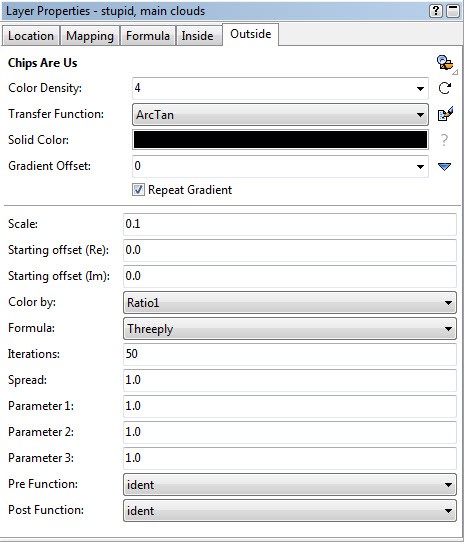Click the help button in title bar
This screenshot has height=542, width=464.
pos(436,11)
